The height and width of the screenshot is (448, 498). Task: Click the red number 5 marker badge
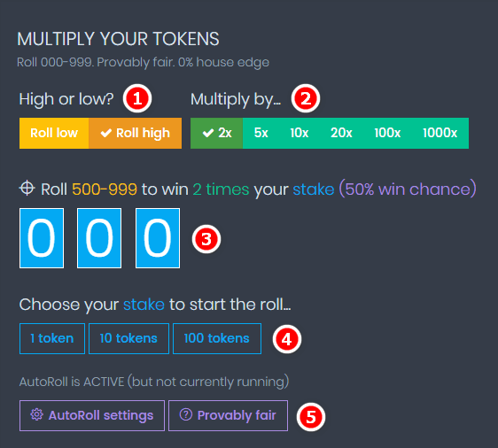[x=311, y=417]
